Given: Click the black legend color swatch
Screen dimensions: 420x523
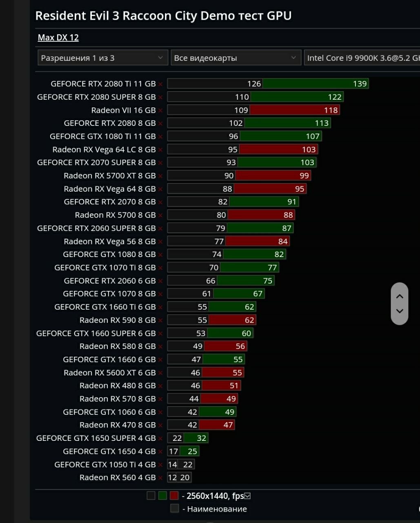Looking at the screenshot, I should [151, 496].
